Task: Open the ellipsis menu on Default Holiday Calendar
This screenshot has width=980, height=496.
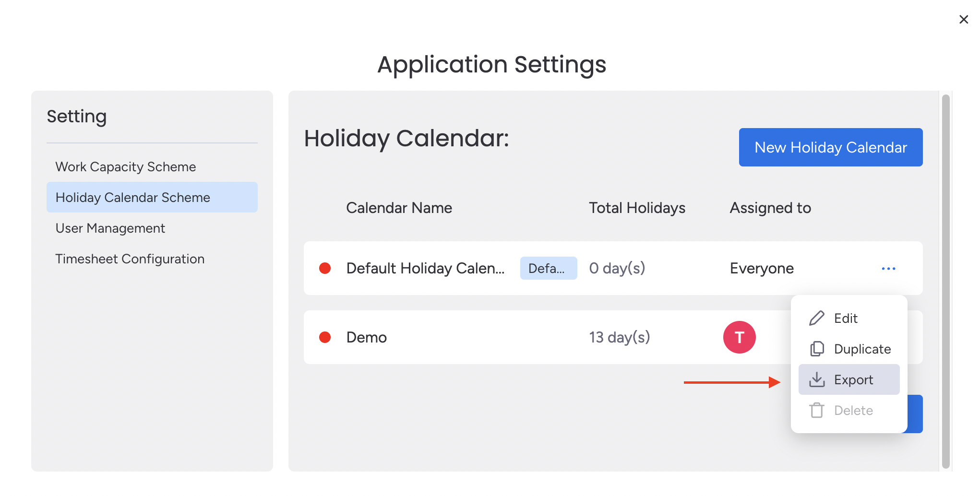Action: pyautogui.click(x=888, y=269)
